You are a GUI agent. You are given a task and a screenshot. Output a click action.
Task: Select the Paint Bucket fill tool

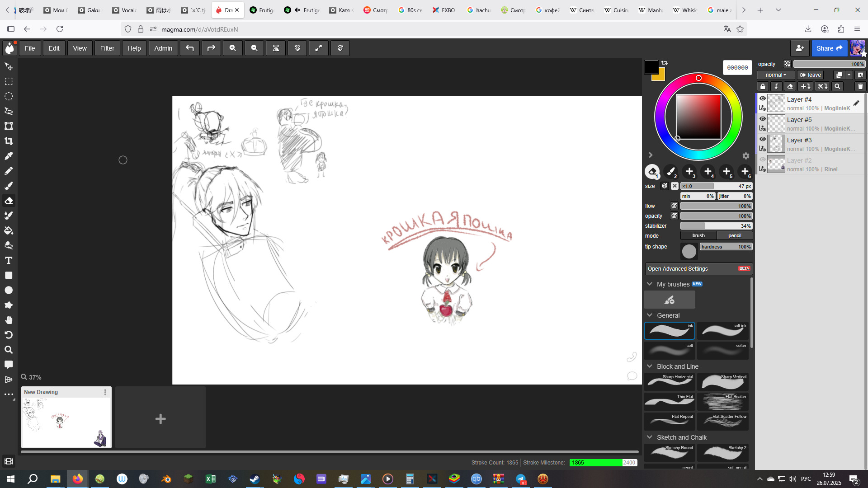point(9,230)
